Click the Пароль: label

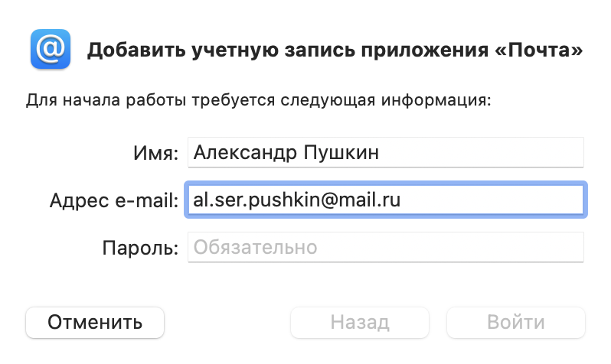tap(140, 248)
